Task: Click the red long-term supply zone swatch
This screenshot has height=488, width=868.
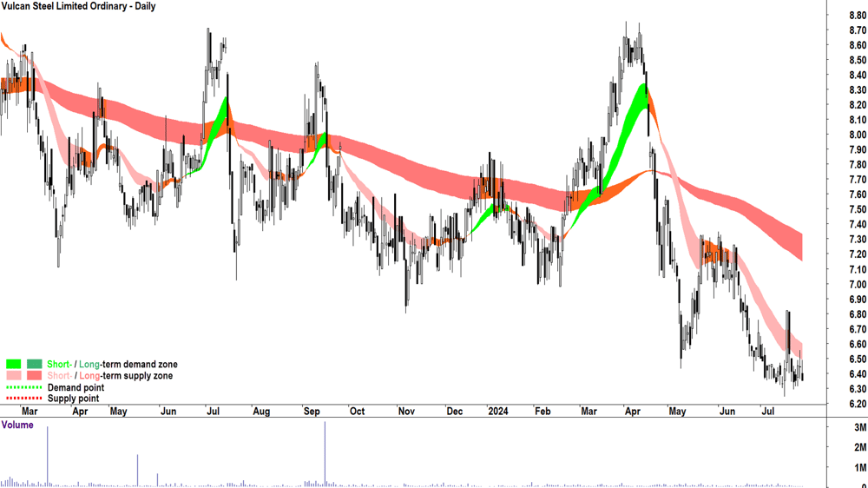Action: coord(35,376)
